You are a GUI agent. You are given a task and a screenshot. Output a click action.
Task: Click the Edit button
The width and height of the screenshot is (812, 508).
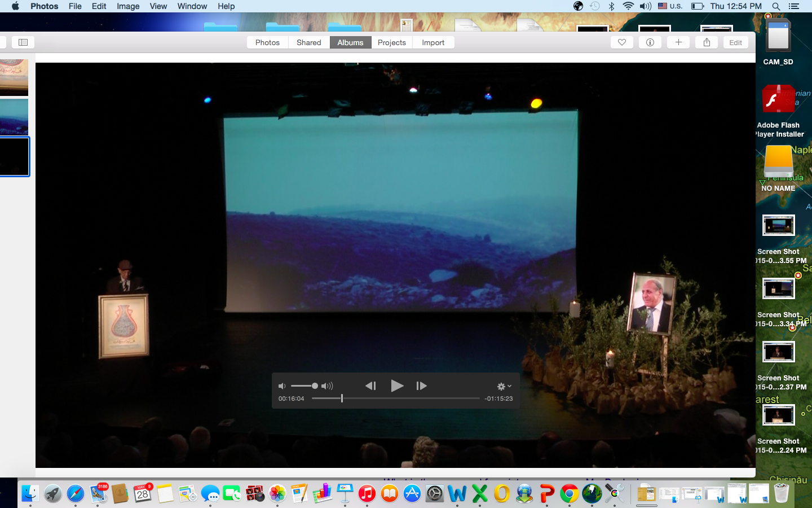(735, 42)
